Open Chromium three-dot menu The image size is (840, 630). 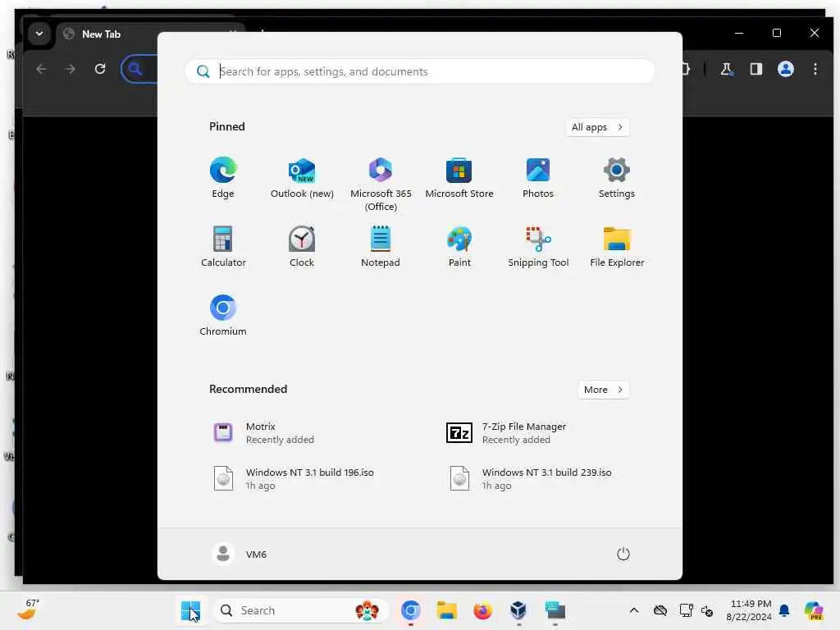pos(815,69)
